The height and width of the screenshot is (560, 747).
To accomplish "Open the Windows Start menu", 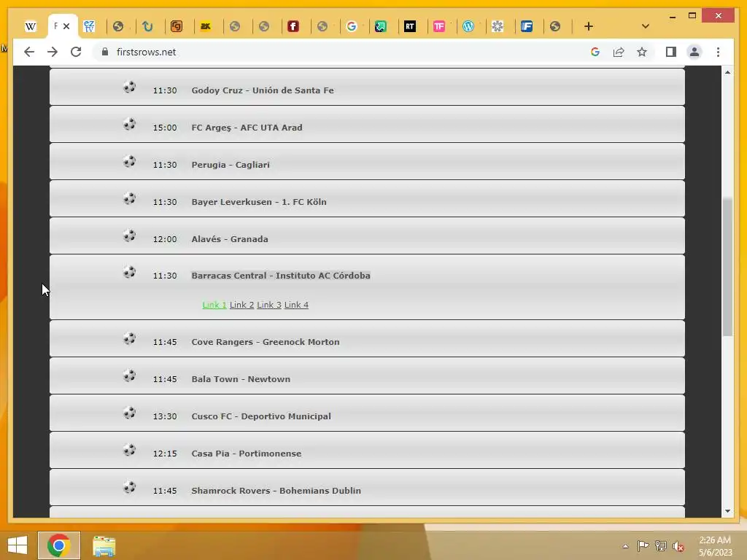I will [x=18, y=545].
